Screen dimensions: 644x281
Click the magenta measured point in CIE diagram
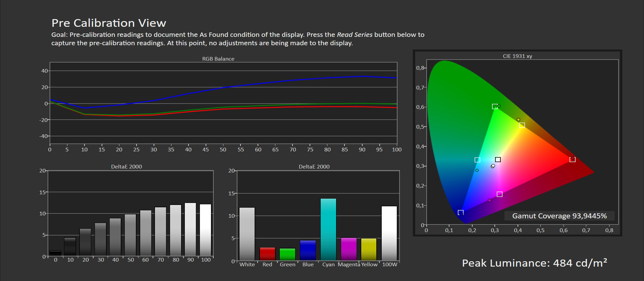coord(489,200)
